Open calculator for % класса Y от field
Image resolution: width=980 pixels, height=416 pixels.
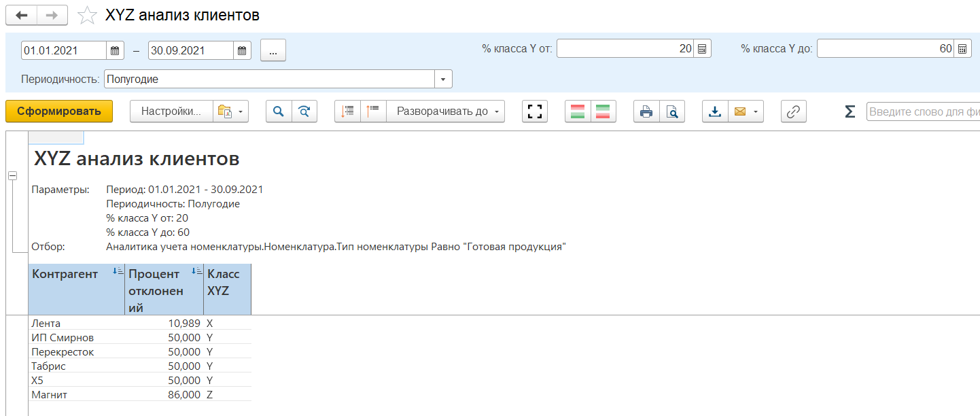703,49
